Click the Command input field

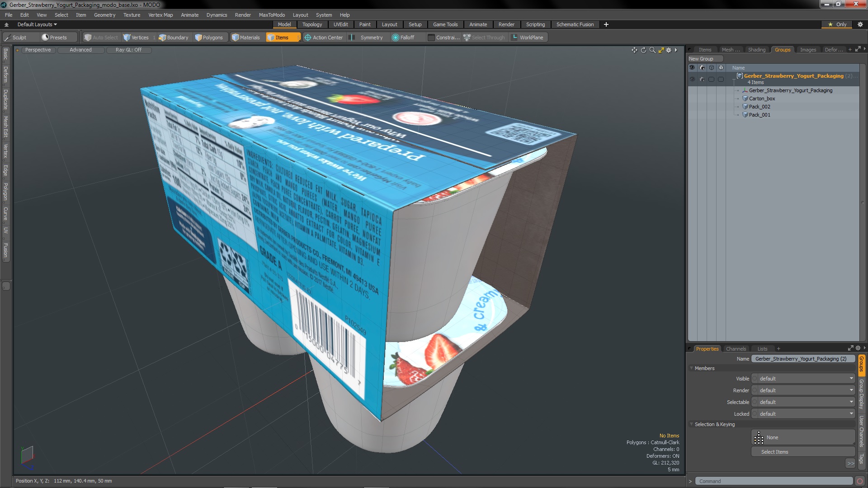point(774,481)
